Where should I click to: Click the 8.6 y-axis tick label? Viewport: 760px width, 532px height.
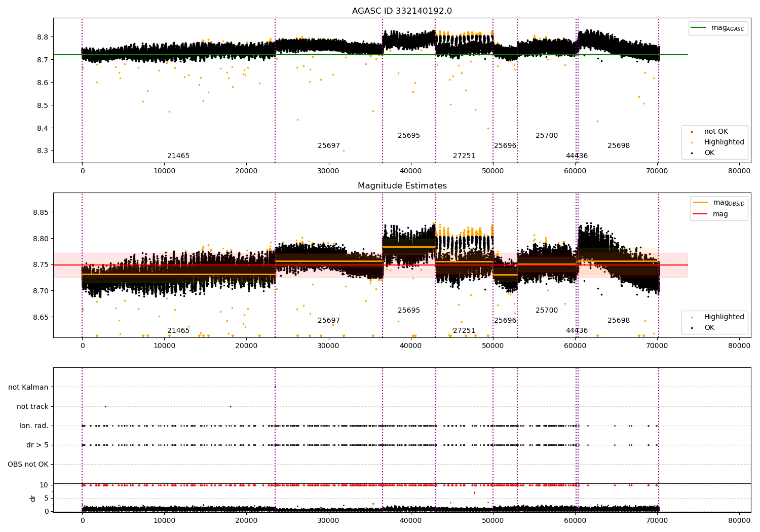click(x=43, y=83)
